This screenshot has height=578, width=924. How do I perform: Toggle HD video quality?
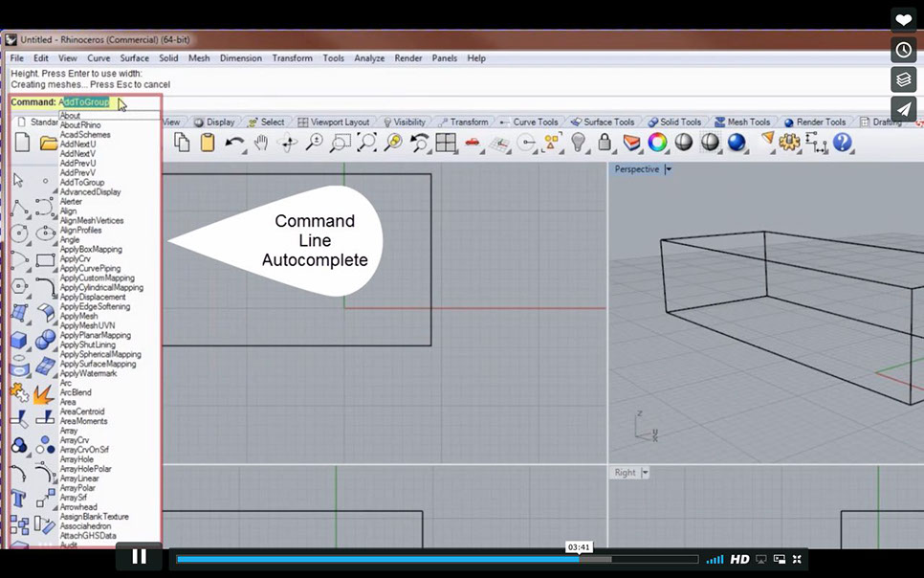tap(739, 559)
